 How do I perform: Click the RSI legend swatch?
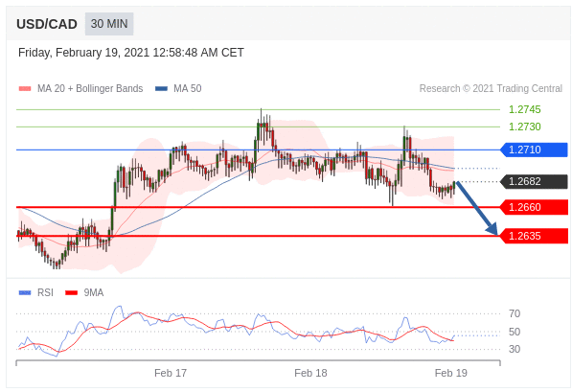point(25,292)
